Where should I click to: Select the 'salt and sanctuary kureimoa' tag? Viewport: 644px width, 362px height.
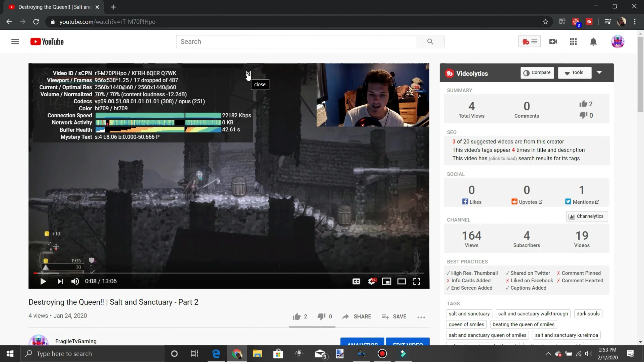tap(567, 335)
